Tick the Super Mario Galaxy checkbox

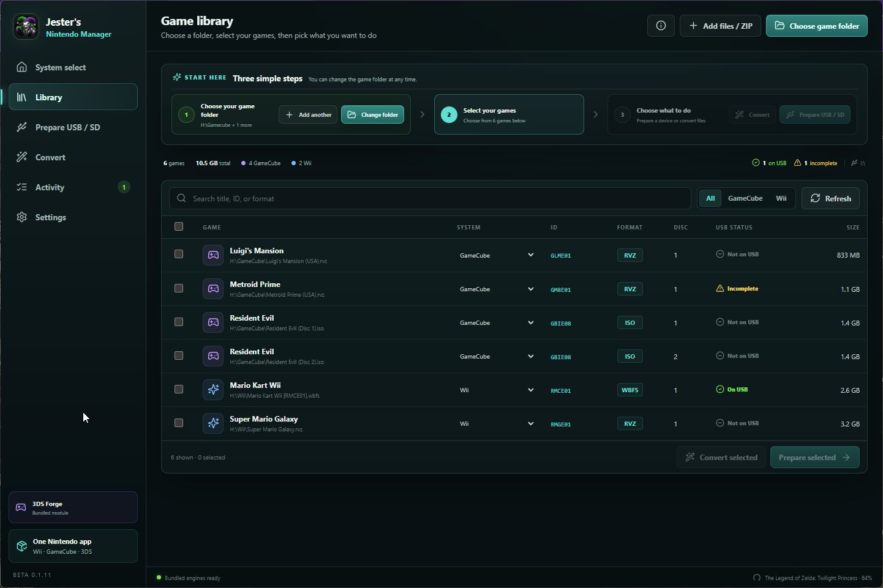(x=179, y=422)
